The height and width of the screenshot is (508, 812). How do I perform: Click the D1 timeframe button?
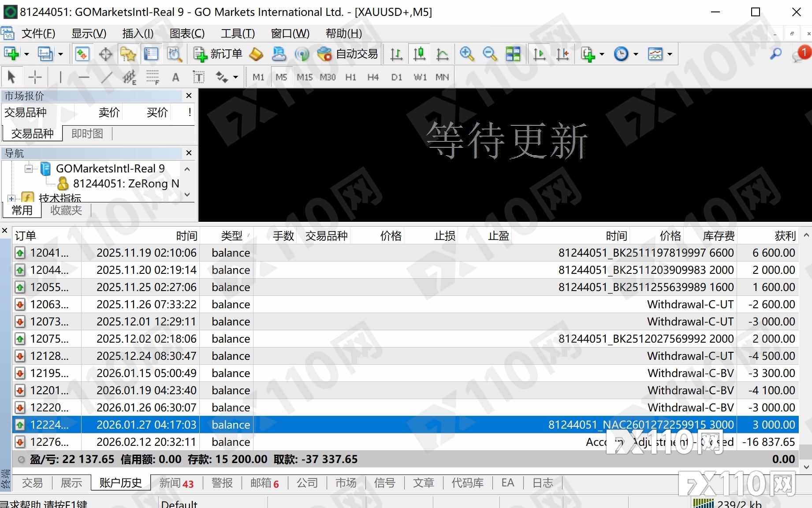(x=395, y=77)
